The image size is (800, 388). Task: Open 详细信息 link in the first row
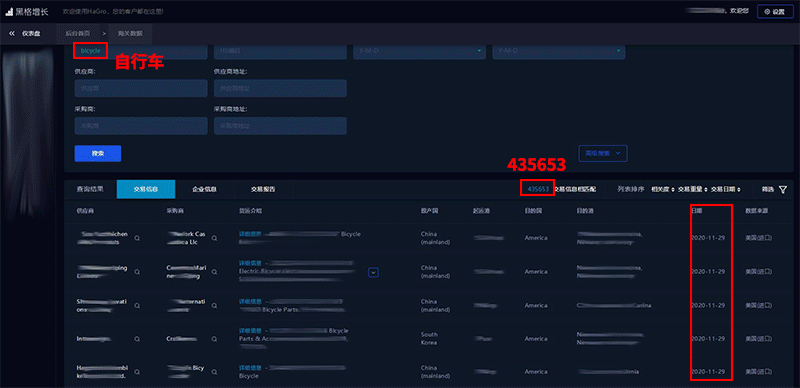point(250,234)
